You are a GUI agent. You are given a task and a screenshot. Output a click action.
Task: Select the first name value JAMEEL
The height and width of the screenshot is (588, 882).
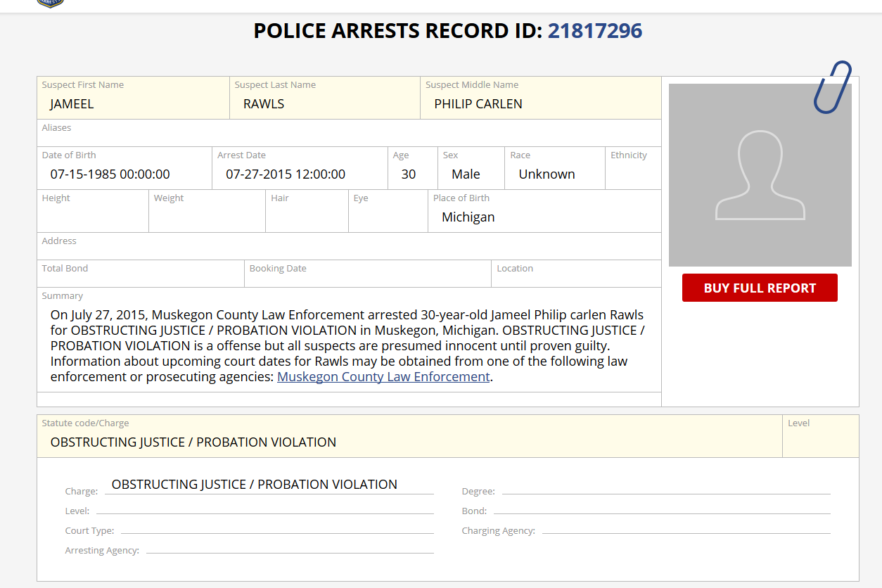pyautogui.click(x=72, y=104)
